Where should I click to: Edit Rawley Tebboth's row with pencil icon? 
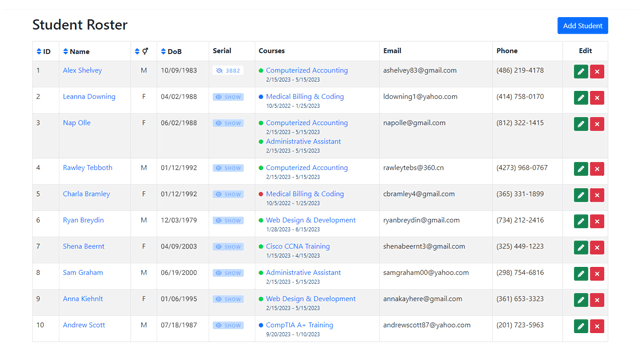pyautogui.click(x=580, y=169)
